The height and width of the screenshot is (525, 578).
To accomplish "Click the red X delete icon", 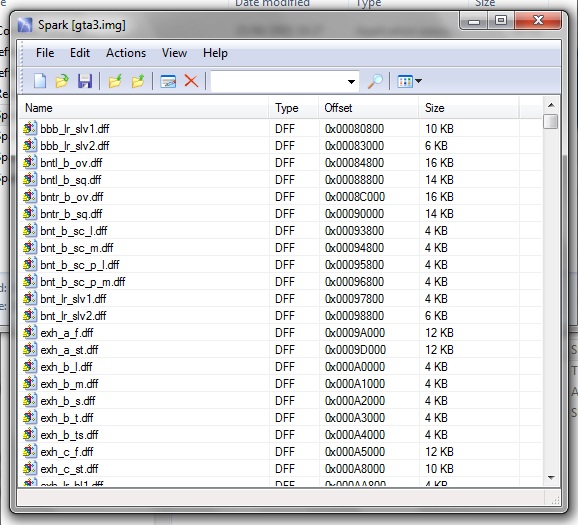I will point(191,81).
